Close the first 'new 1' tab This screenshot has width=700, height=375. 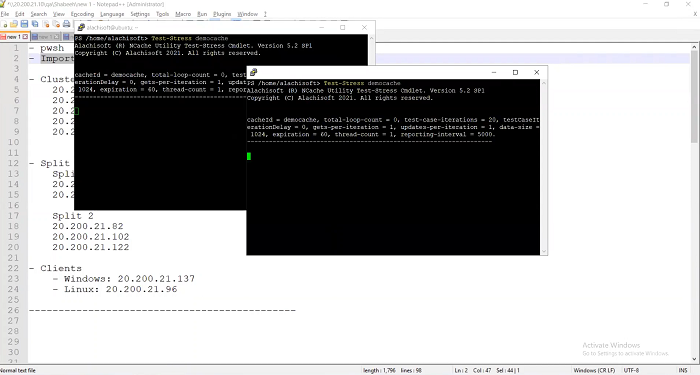[x=25, y=37]
